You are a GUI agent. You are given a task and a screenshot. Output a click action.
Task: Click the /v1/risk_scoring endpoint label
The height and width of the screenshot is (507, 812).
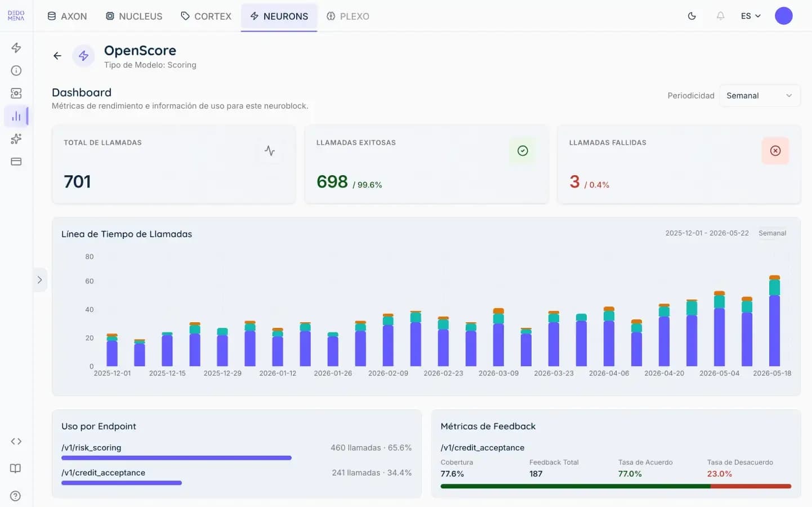click(91, 448)
